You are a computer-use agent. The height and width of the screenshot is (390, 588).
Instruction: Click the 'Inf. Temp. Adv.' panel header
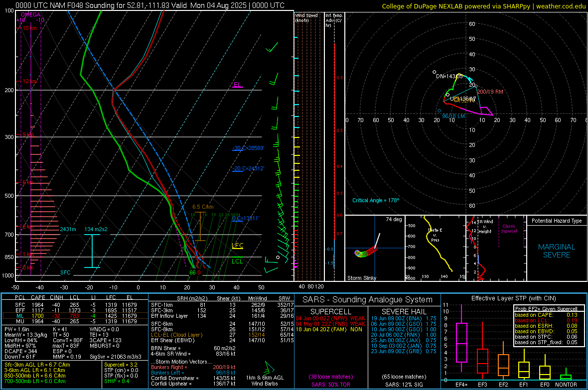[x=334, y=20]
